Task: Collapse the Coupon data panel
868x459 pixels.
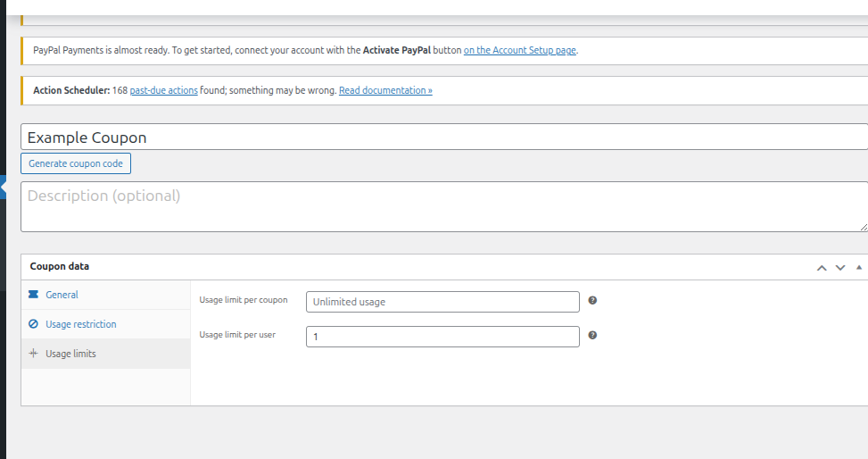Action: [858, 267]
